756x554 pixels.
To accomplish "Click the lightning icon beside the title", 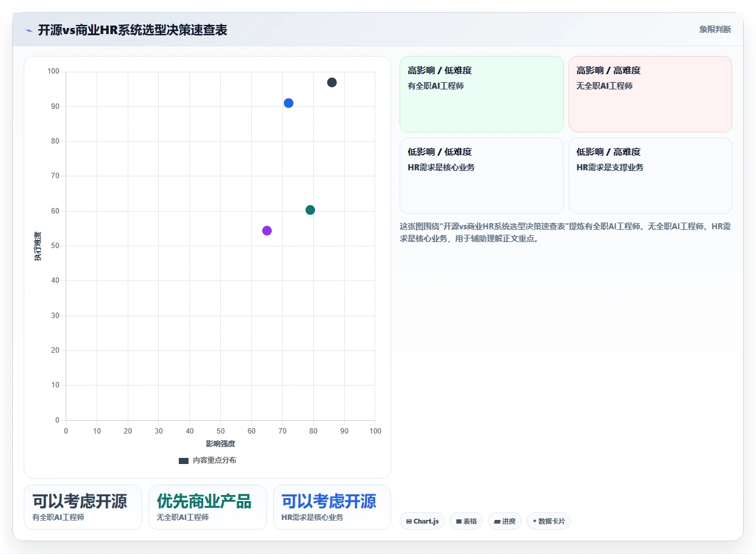I will (x=29, y=30).
